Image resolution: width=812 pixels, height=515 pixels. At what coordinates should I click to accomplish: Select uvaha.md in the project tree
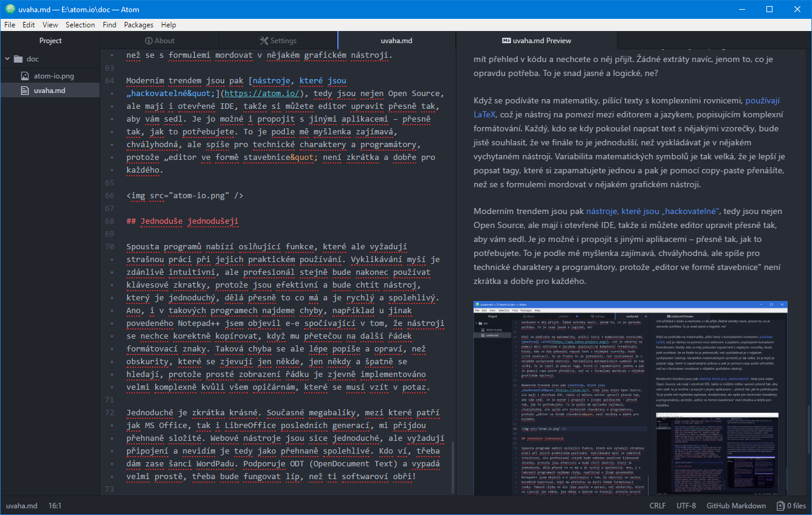click(50, 91)
